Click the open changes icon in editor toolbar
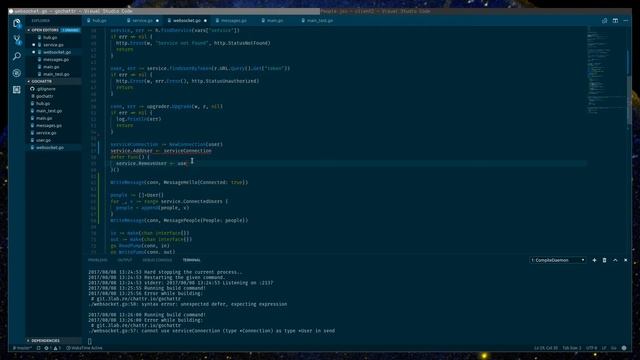 (x=604, y=20)
